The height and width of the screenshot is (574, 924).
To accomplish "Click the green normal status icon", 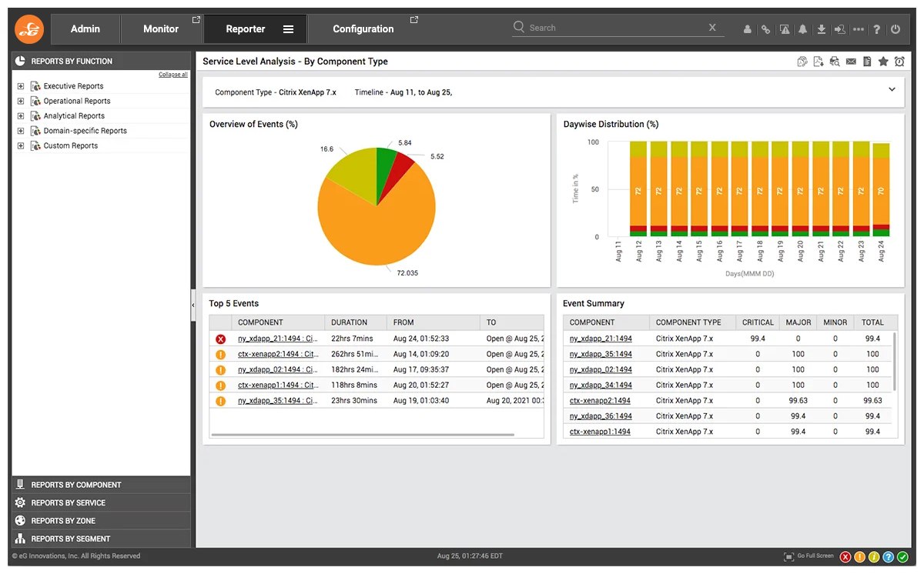I will click(902, 557).
